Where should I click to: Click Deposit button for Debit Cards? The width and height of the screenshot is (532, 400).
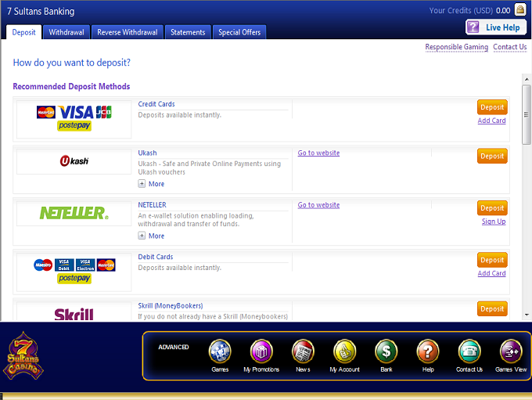point(492,260)
